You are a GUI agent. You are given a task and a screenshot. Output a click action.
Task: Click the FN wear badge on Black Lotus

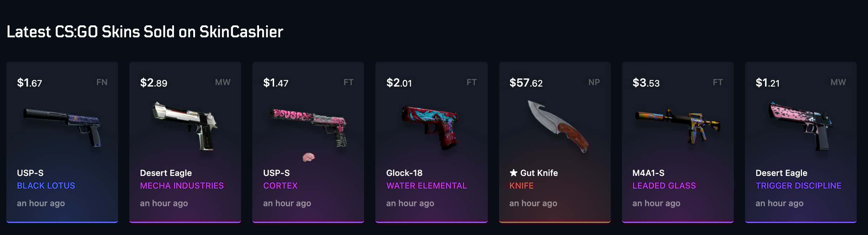(102, 82)
